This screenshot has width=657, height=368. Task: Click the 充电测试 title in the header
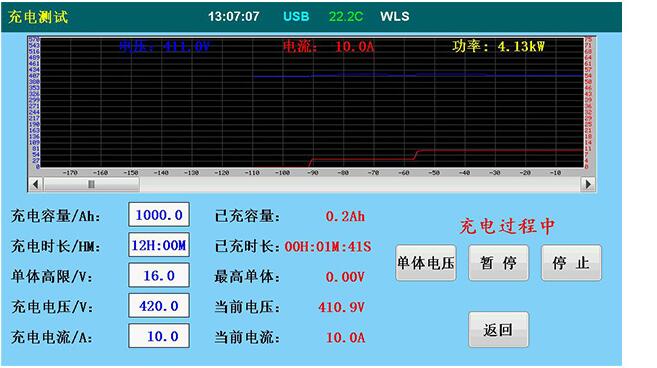[38, 17]
